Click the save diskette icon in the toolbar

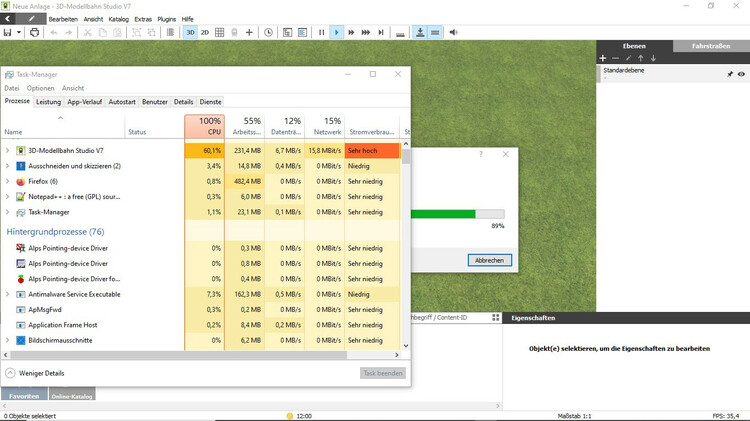tap(7, 33)
